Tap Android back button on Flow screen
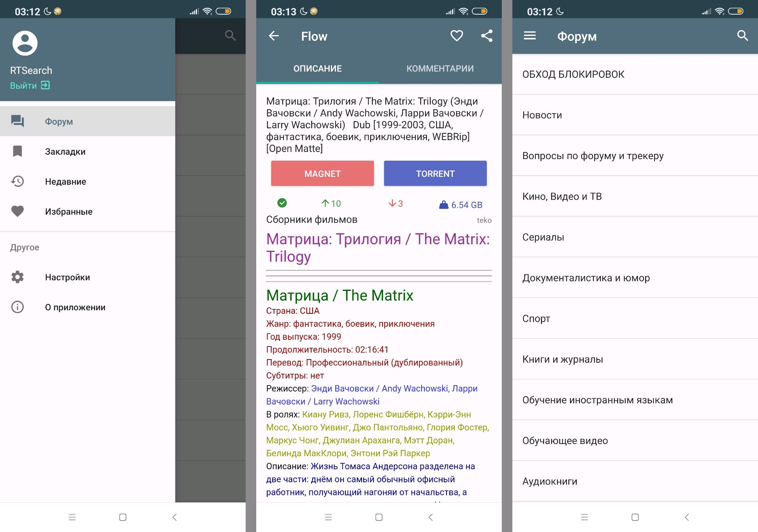The height and width of the screenshot is (532, 758). (431, 517)
